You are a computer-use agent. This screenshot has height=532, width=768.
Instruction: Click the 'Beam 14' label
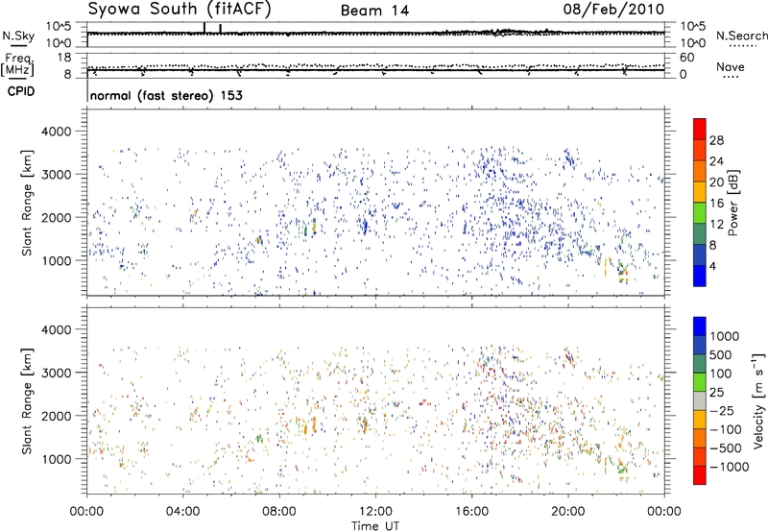tap(375, 11)
